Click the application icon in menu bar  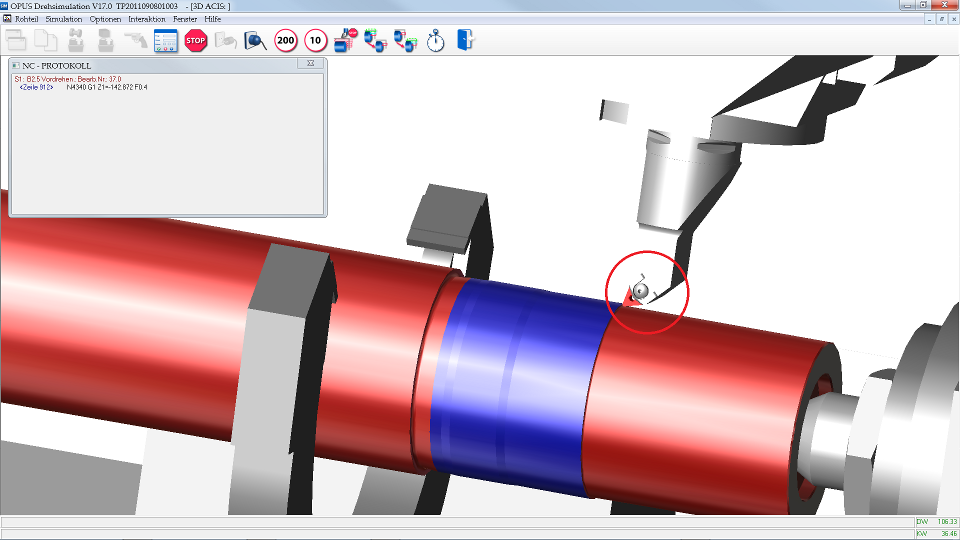tap(7, 19)
